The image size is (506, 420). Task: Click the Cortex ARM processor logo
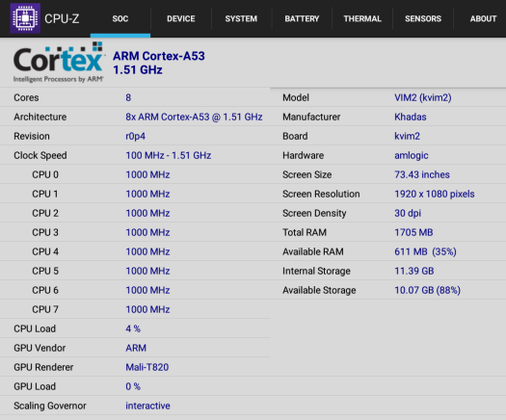click(59, 62)
